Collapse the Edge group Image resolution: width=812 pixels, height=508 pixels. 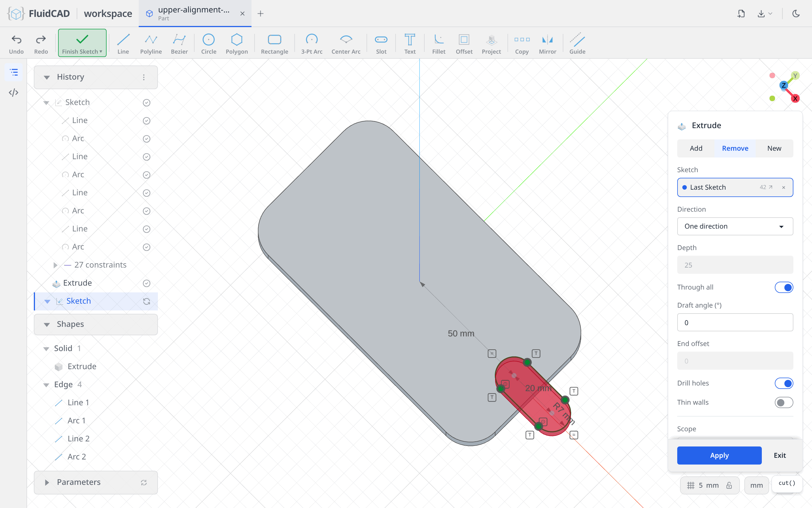pyautogui.click(x=46, y=385)
